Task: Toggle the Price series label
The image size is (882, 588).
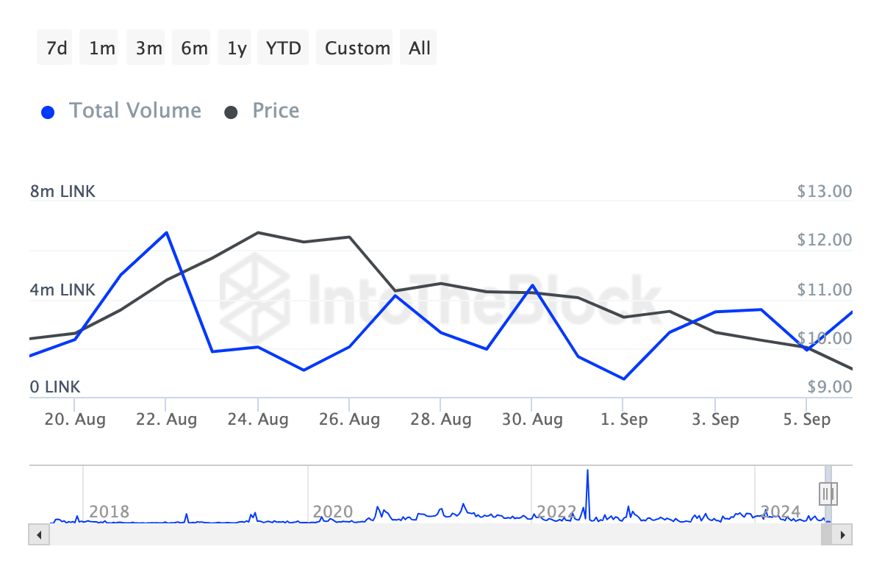Action: pyautogui.click(x=276, y=111)
